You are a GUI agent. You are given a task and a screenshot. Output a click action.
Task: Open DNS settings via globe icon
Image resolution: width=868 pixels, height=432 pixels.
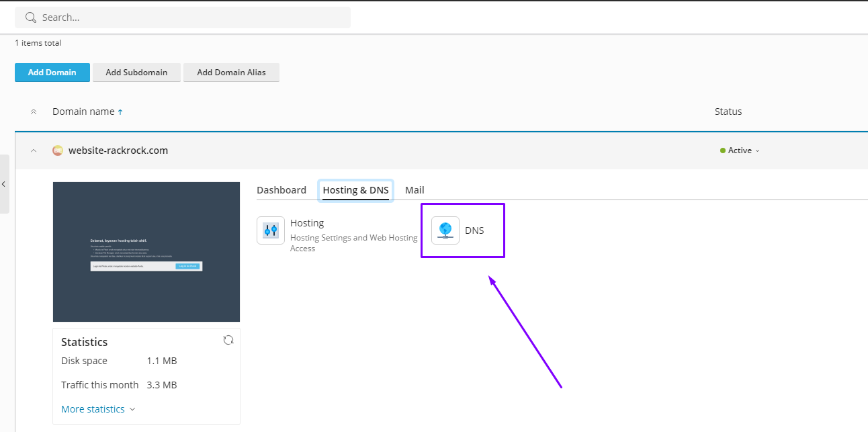tap(445, 230)
